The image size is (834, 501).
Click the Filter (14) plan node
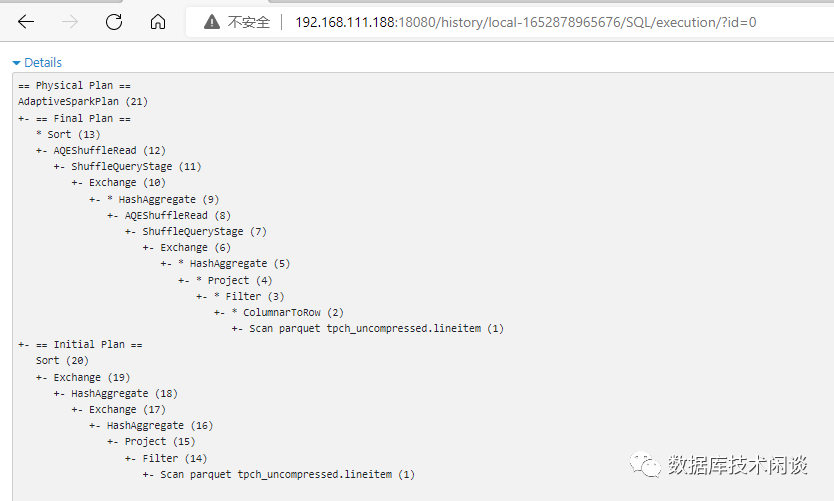[180, 458]
